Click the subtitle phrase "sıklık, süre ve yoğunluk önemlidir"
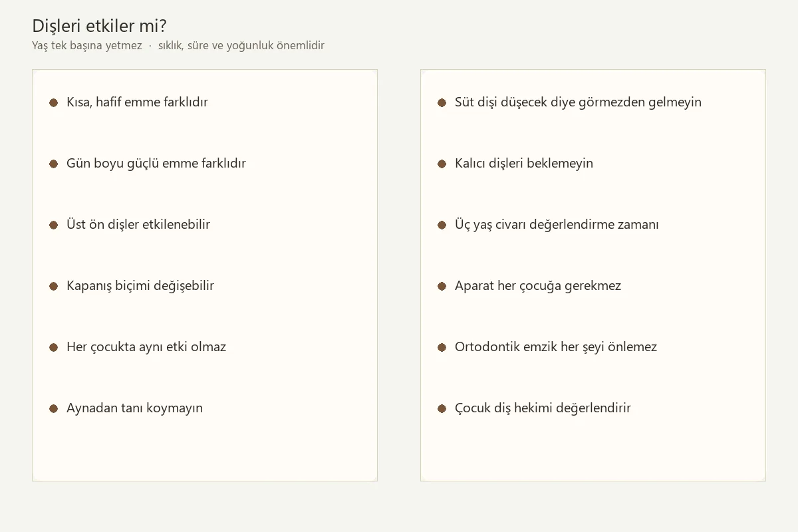 241,46
